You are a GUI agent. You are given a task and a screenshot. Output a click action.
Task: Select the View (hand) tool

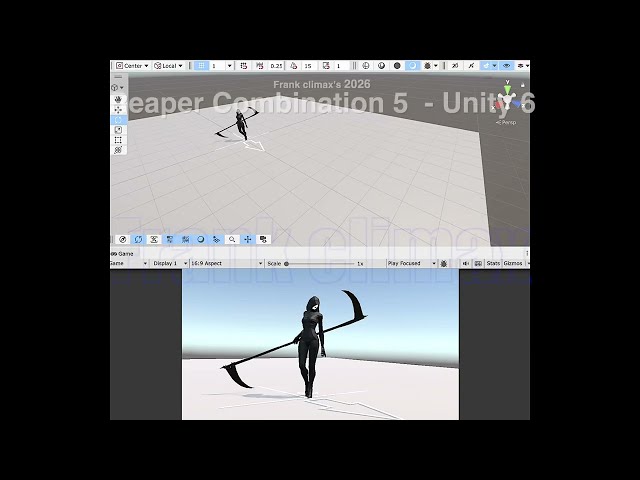118,100
